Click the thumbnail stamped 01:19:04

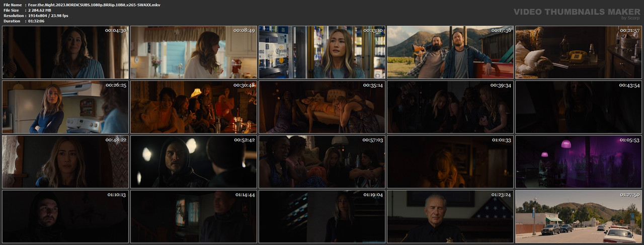tap(321, 216)
